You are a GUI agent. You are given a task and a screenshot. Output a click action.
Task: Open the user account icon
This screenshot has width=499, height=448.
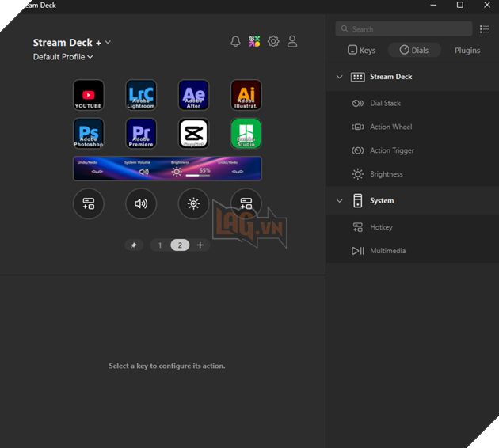point(292,41)
